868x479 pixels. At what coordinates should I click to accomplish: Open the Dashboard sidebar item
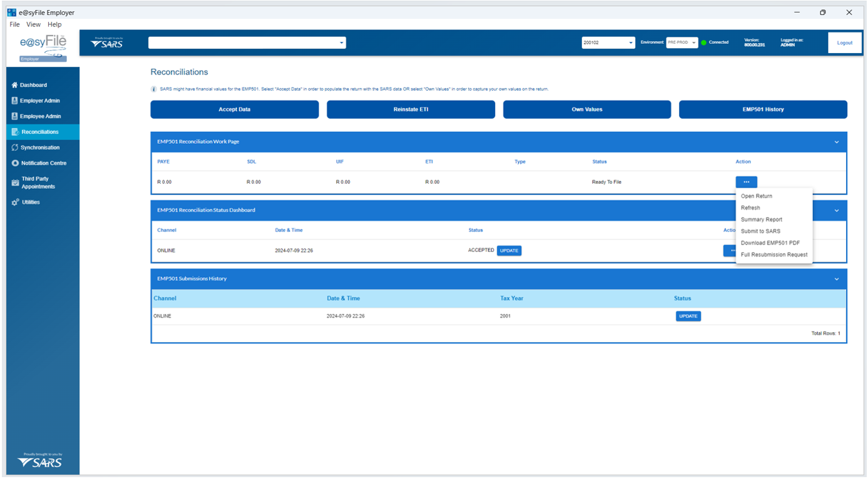[x=33, y=85]
